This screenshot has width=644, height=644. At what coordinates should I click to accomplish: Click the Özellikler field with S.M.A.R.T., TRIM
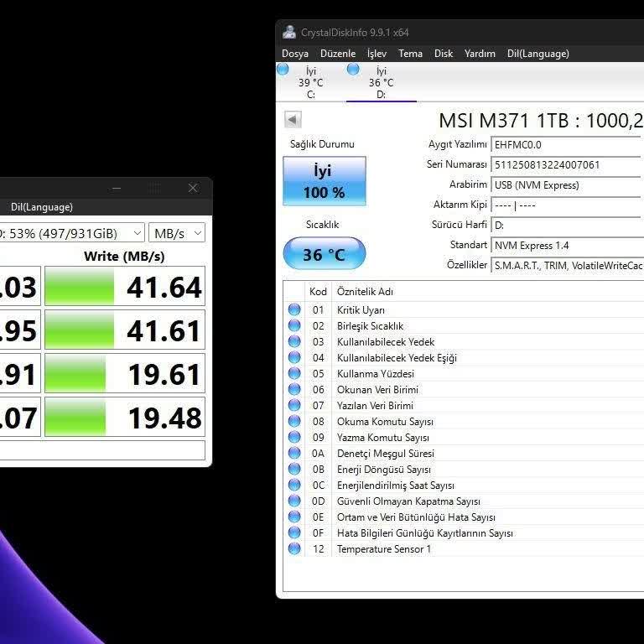click(x=568, y=266)
